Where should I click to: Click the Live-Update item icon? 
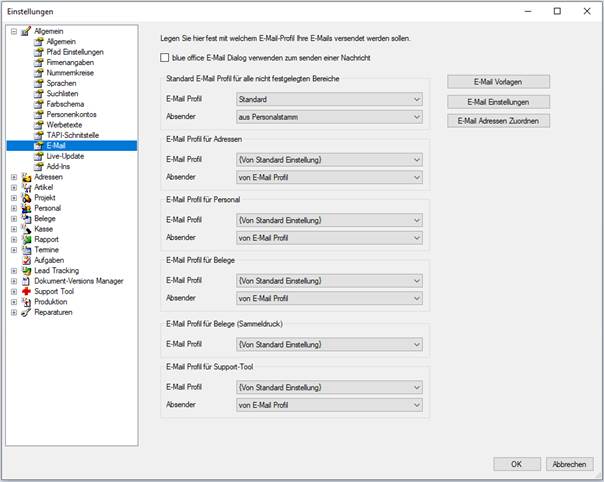39,156
